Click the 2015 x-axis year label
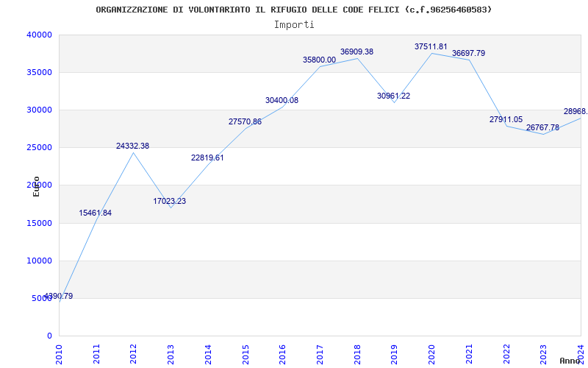This screenshot has height=368, width=588. [x=245, y=355]
